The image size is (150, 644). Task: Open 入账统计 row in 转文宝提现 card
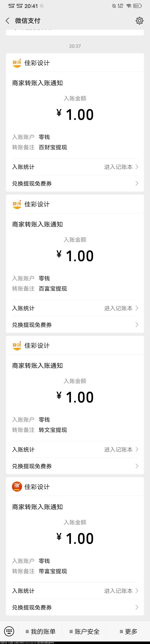(x=23, y=450)
